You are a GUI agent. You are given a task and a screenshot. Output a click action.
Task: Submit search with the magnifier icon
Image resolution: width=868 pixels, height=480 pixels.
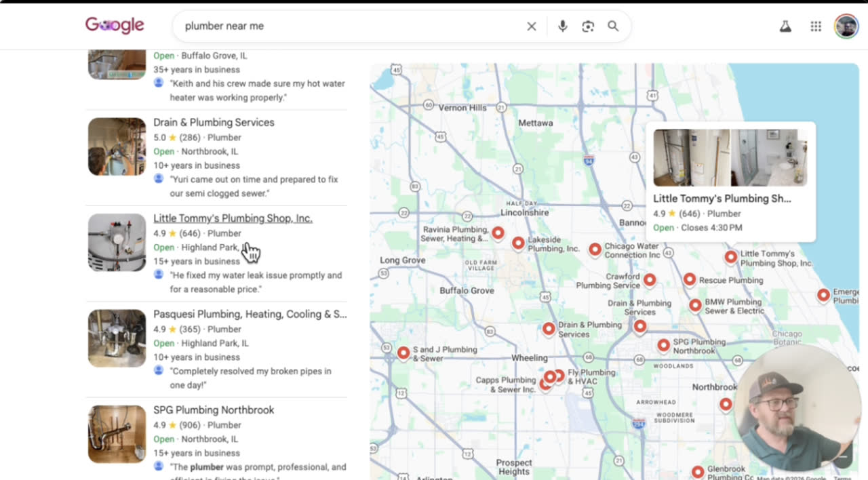click(x=613, y=26)
